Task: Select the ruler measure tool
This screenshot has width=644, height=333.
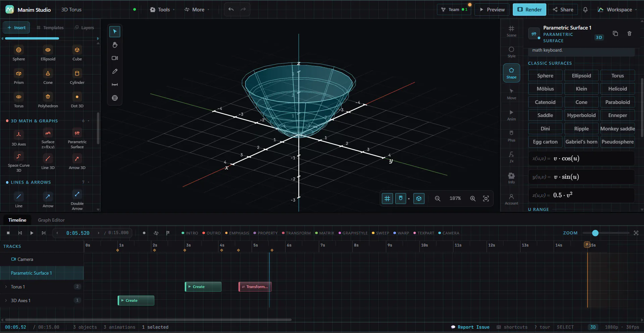Action: [x=115, y=85]
